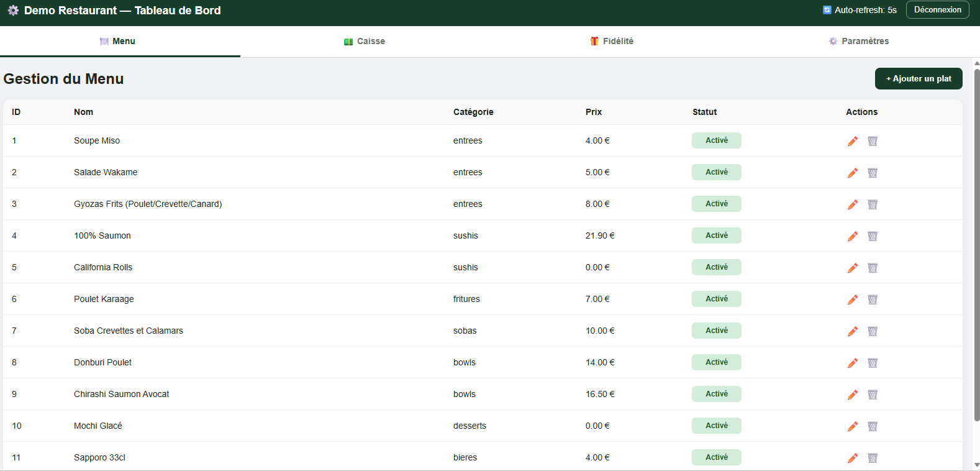Delete the Gyozas Frits entry
This screenshot has width=980, height=471.
873,204
